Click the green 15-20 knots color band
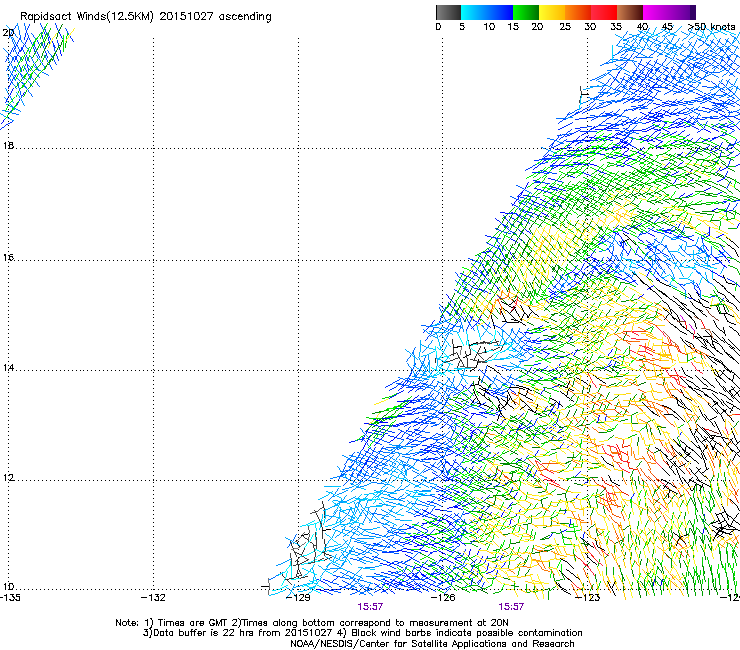The image size is (740, 650). click(x=526, y=12)
